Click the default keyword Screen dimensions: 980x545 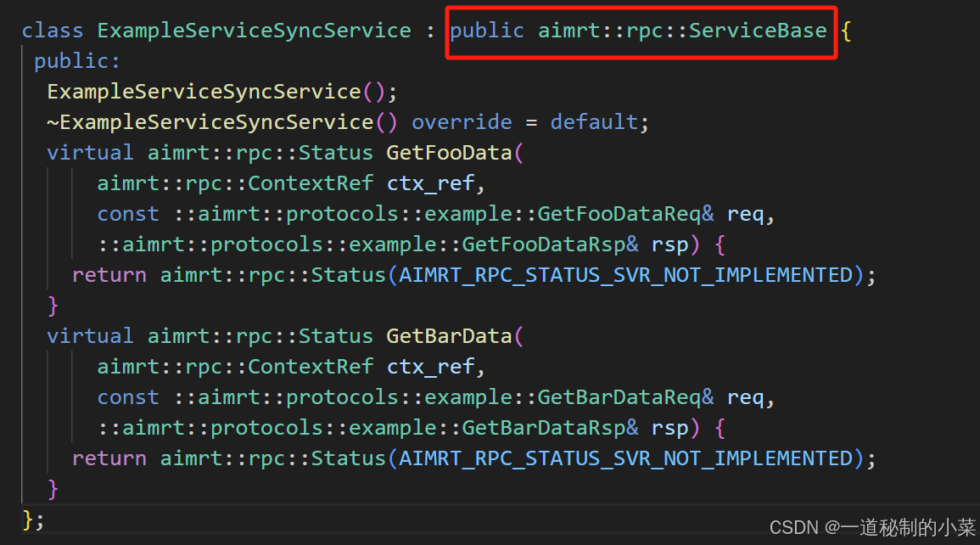click(593, 122)
